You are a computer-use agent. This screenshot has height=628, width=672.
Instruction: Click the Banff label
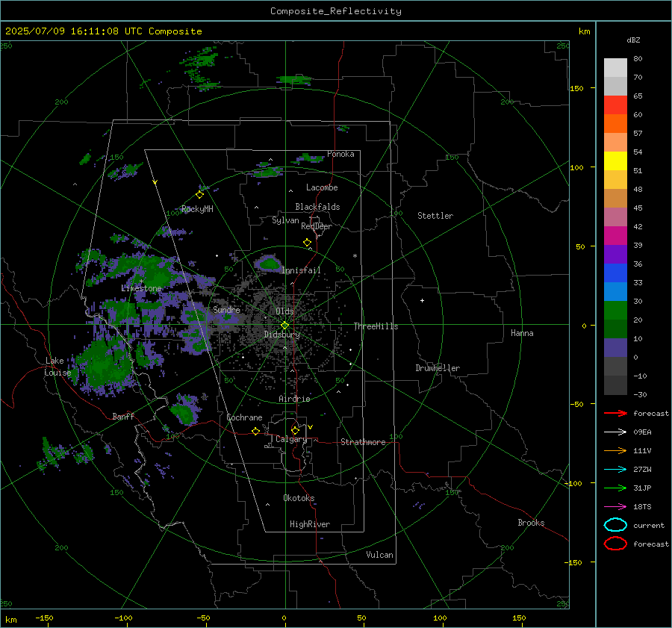[x=123, y=416]
